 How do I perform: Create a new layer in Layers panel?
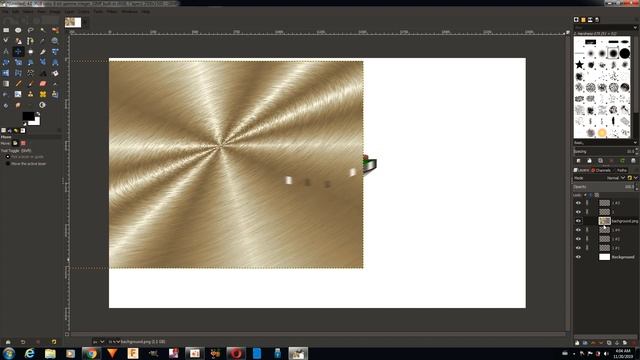[577, 343]
